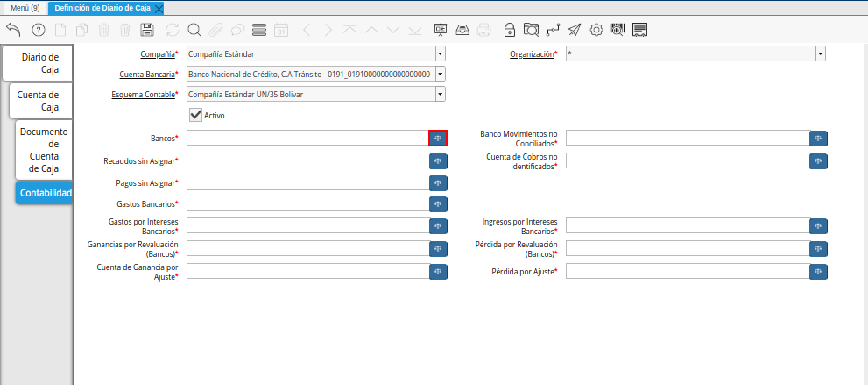Close the Definición de Diario de Caja tab
868x385 pixels.
[159, 9]
